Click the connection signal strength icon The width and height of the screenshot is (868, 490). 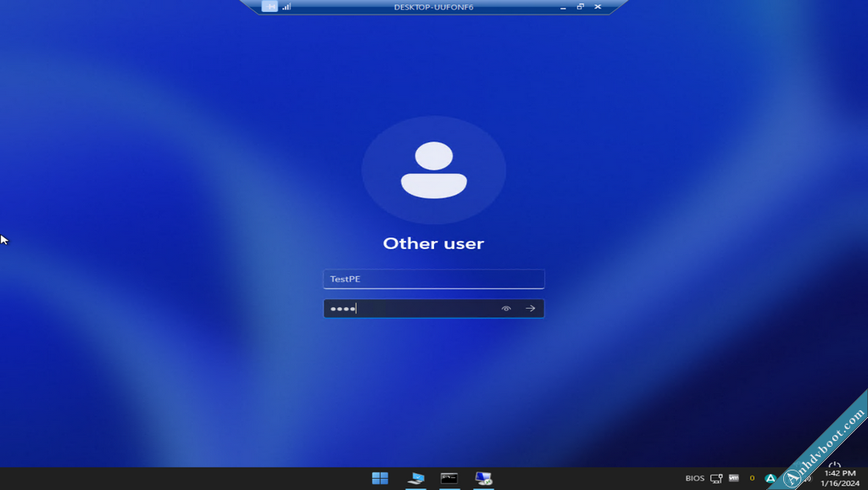tap(287, 7)
